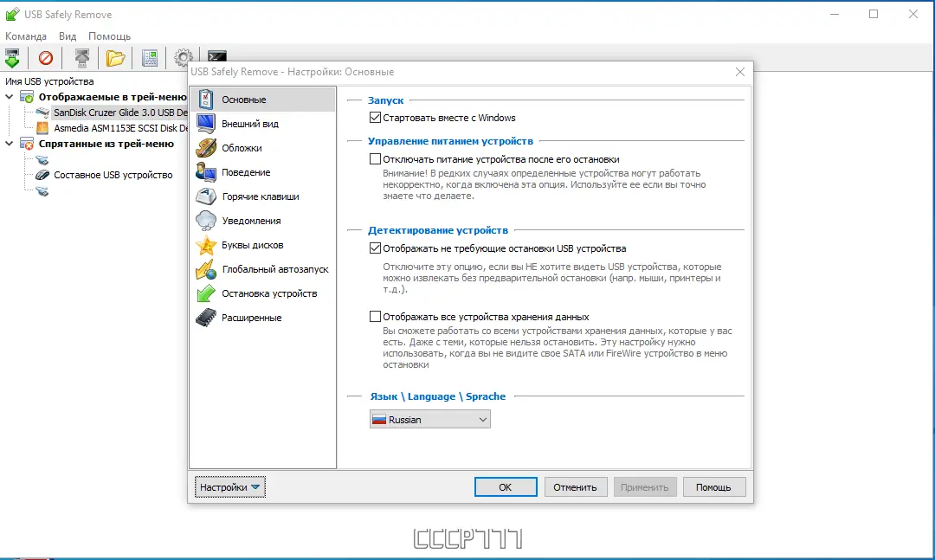Click the Глобальный автозапуск lightning icon
The width and height of the screenshot is (935, 560).
(206, 269)
